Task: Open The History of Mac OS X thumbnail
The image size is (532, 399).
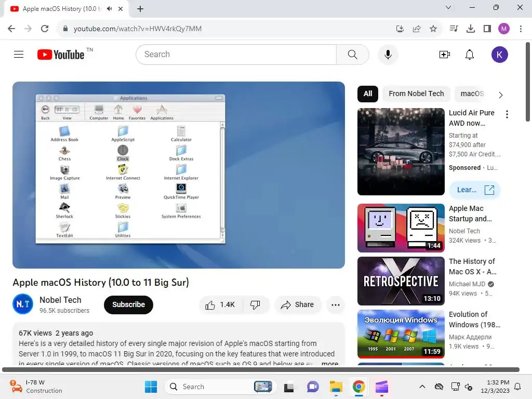Action: pos(401,281)
